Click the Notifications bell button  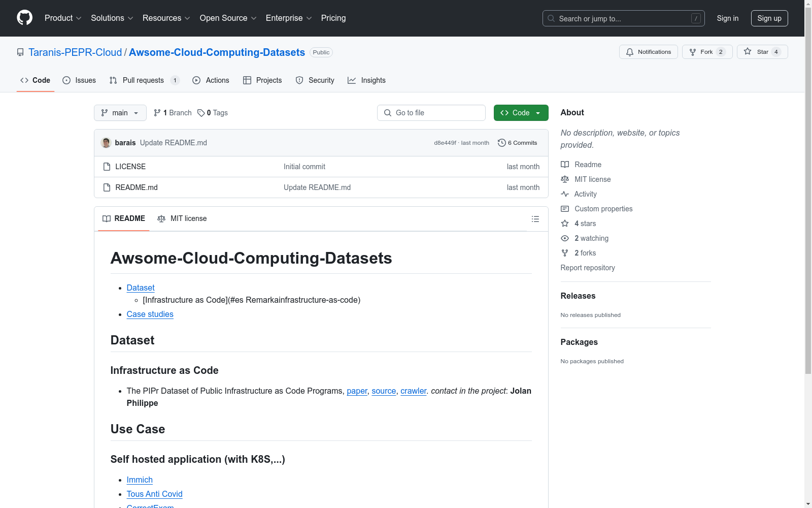point(648,52)
